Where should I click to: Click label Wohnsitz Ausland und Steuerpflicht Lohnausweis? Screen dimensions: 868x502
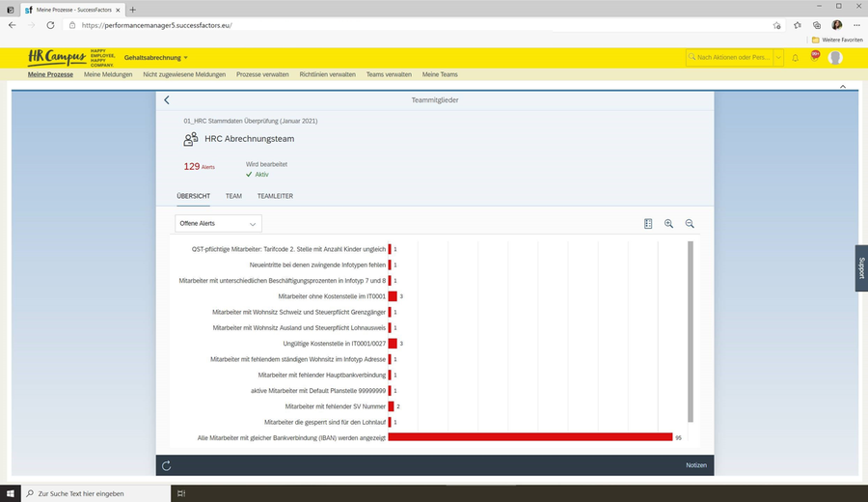[x=299, y=328]
